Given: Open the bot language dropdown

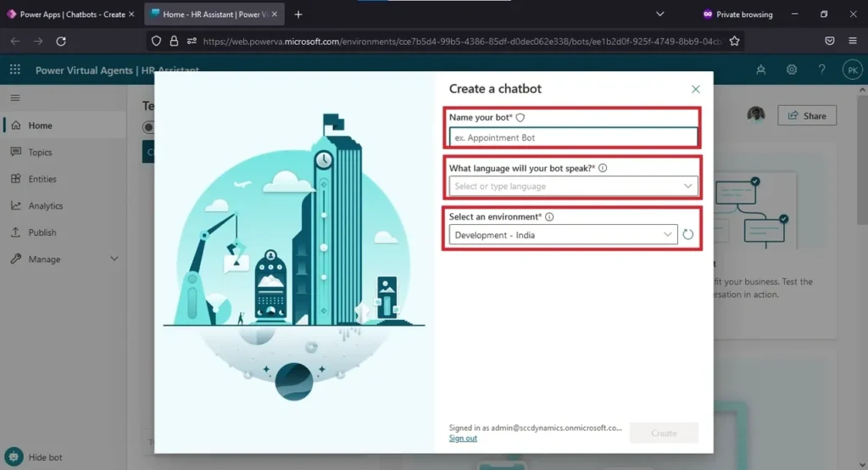Looking at the screenshot, I should 573,187.
